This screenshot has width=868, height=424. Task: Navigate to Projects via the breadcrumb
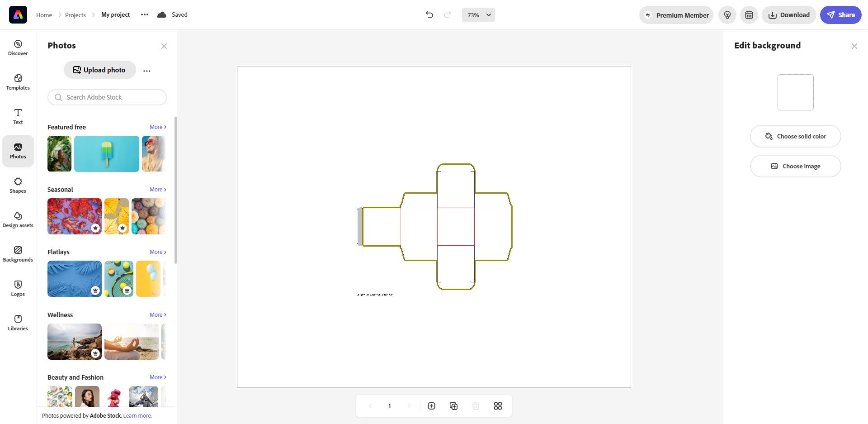point(75,14)
